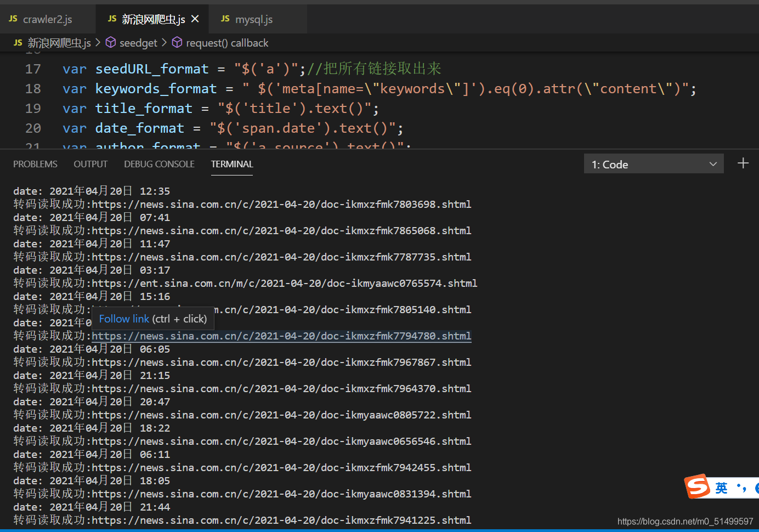This screenshot has width=759, height=532.
Task: Open the OUTPUT panel tab
Action: point(90,164)
